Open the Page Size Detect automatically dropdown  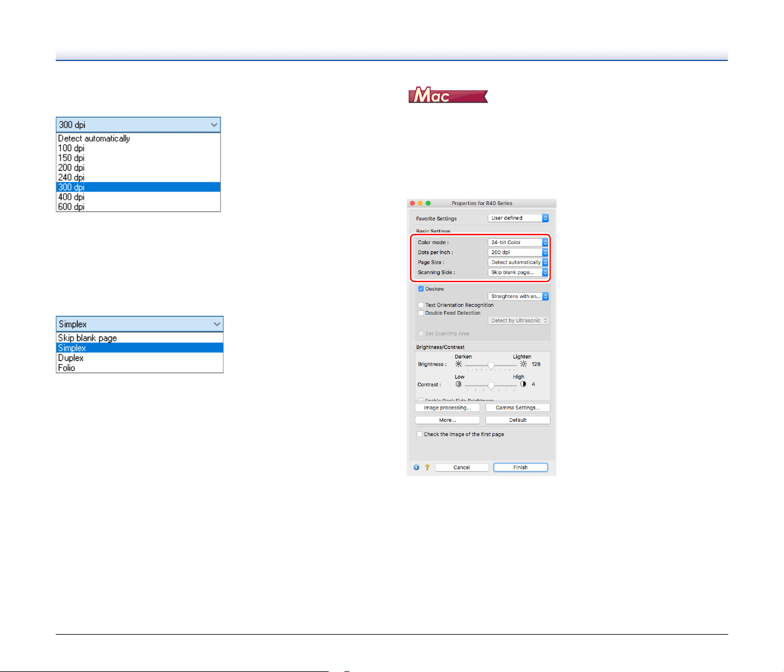tap(519, 263)
